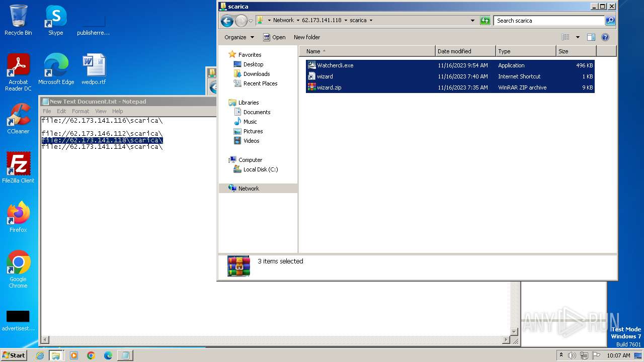Image resolution: width=644 pixels, height=362 pixels.
Task: Show hidden tray icons arrow
Action: [561, 355]
